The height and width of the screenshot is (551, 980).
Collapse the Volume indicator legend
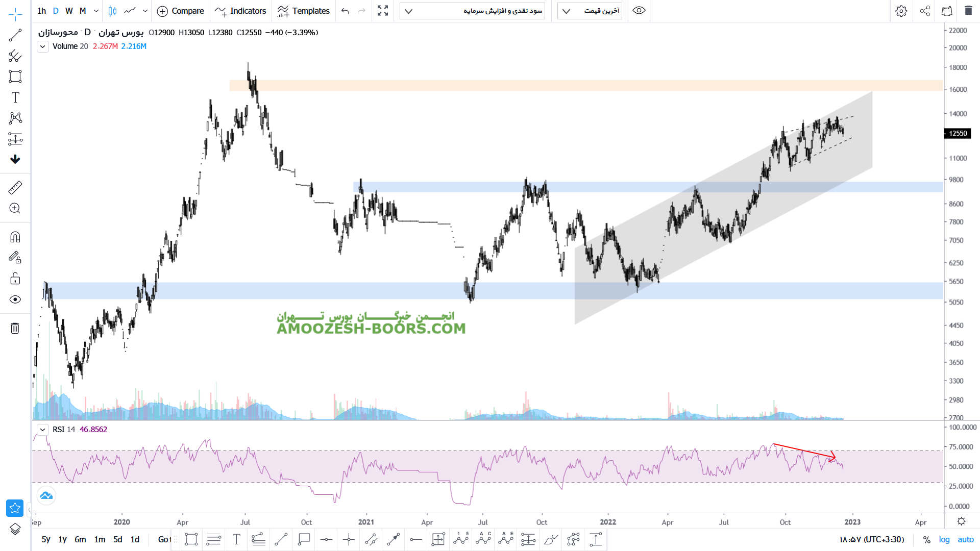point(43,46)
